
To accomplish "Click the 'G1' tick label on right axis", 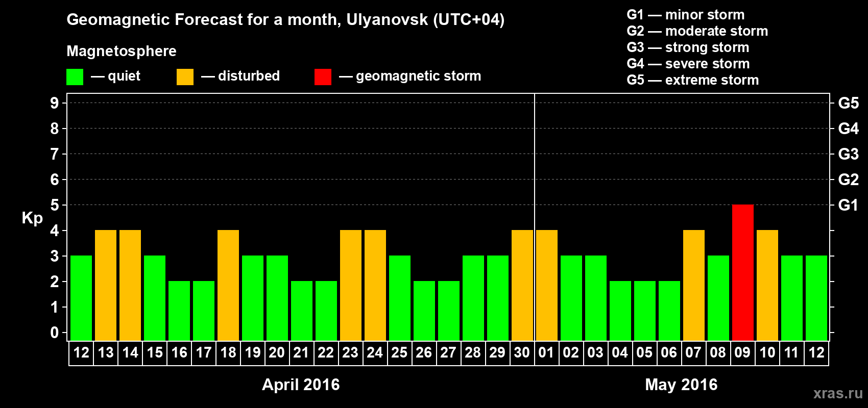I will click(849, 205).
